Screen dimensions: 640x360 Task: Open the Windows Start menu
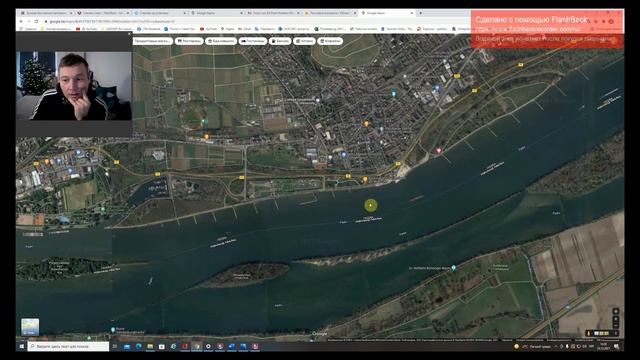point(22,347)
